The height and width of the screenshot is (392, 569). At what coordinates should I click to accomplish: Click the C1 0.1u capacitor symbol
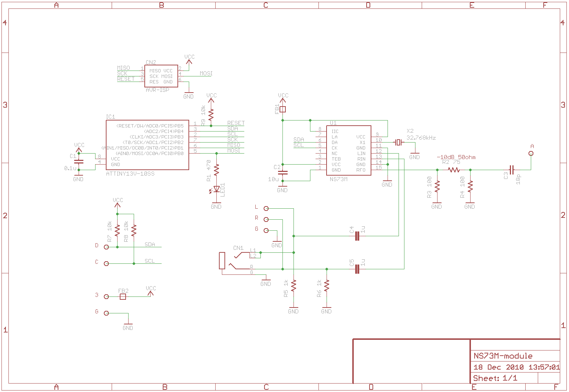click(79, 161)
